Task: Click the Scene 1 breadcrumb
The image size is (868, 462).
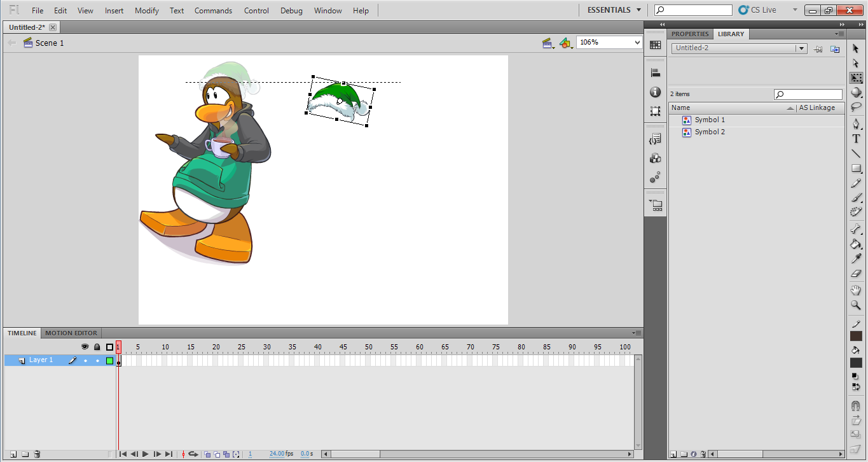Action: [50, 43]
